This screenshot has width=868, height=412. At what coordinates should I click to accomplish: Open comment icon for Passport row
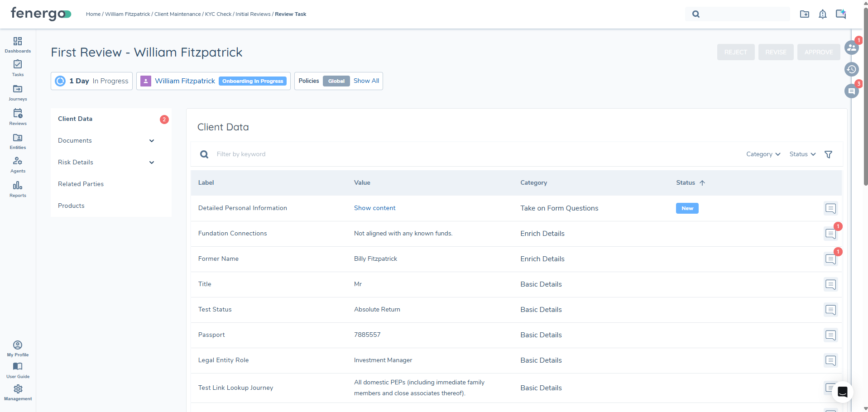(830, 335)
